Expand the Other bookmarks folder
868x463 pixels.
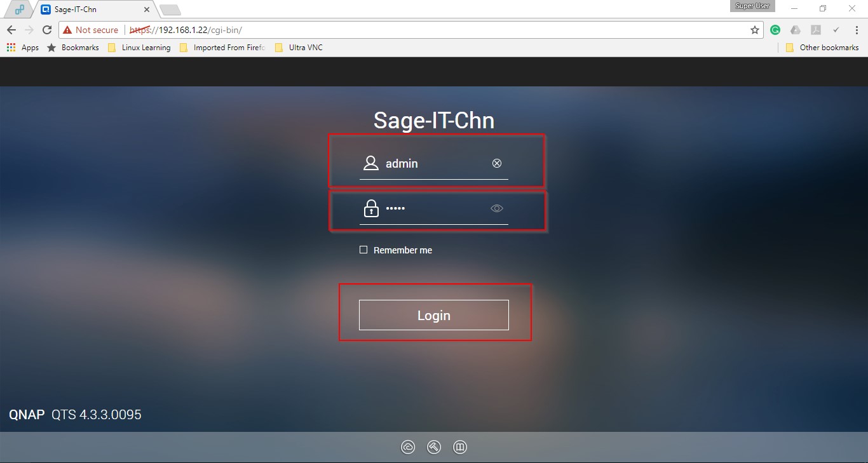tap(822, 48)
